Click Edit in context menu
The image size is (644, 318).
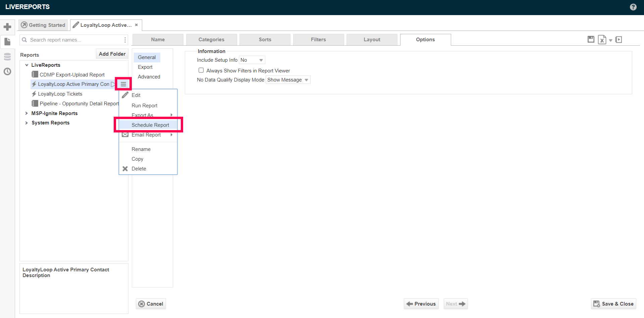click(148, 95)
